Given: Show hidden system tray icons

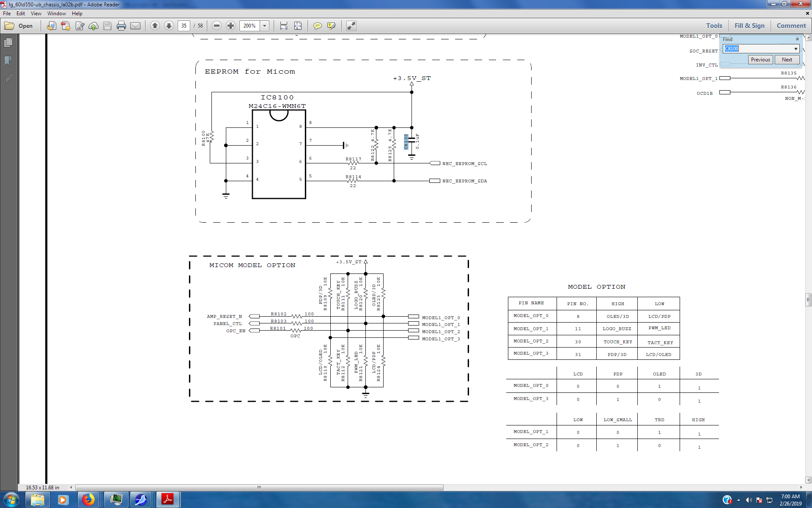Looking at the screenshot, I should [x=738, y=500].
